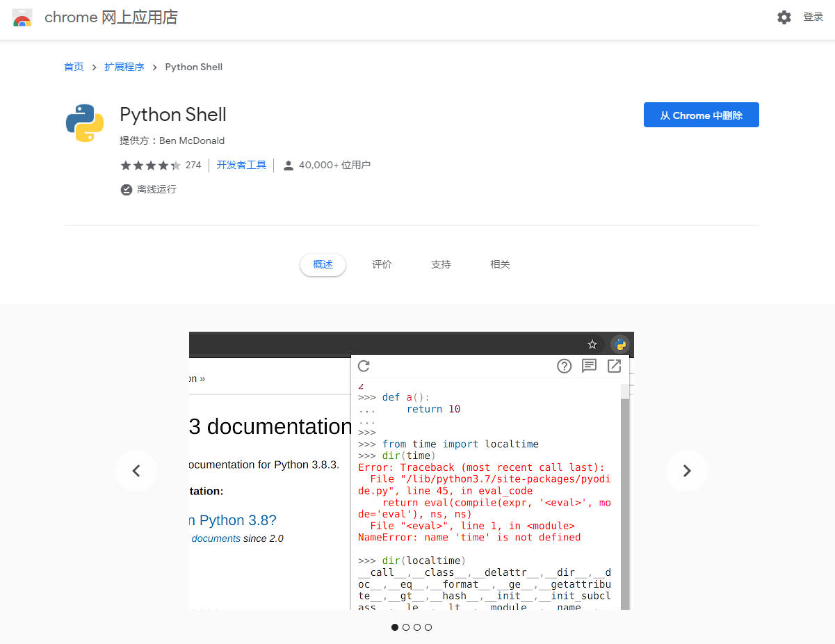835x644 pixels.
Task: Click the feedback comment icon in the shell popup
Action: [589, 366]
